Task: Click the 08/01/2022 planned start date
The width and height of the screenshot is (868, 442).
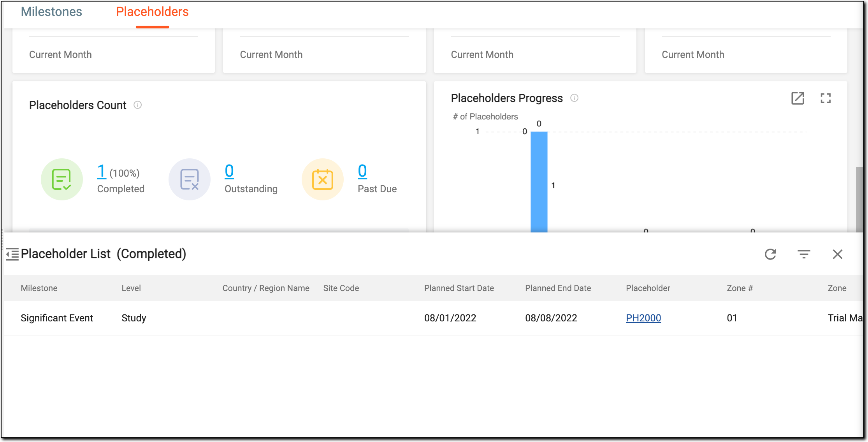Action: click(x=450, y=318)
